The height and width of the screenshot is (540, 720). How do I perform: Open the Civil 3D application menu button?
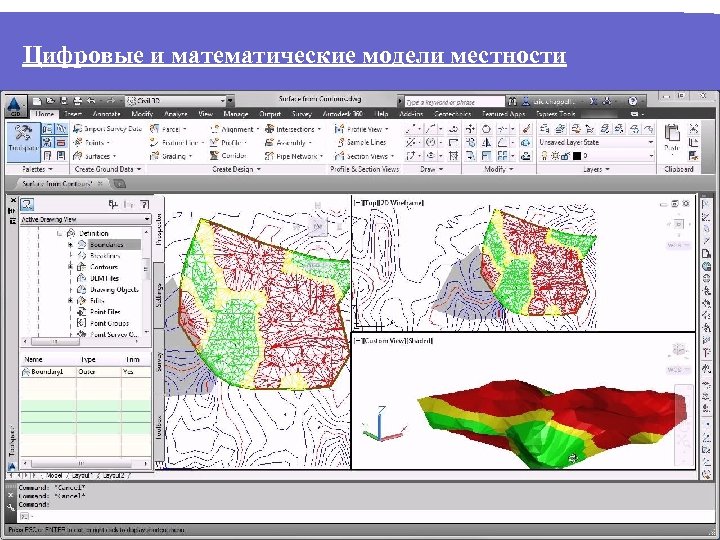15,105
